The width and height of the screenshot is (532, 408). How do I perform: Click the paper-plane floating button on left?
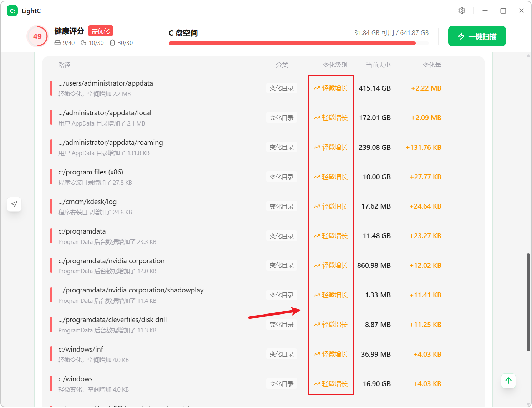[x=14, y=204]
